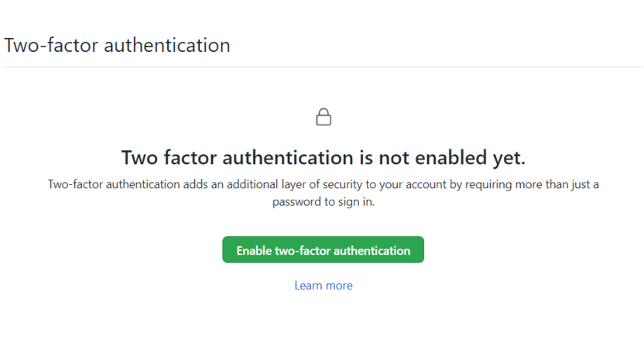Click the 'password to sign in.' text line

(x=324, y=202)
